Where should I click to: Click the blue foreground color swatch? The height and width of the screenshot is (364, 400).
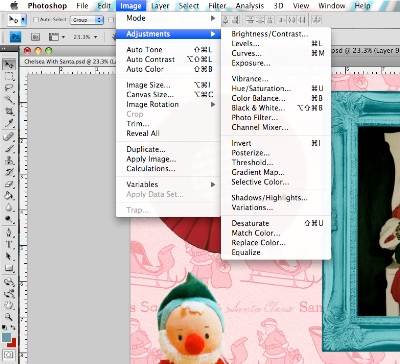click(6, 338)
